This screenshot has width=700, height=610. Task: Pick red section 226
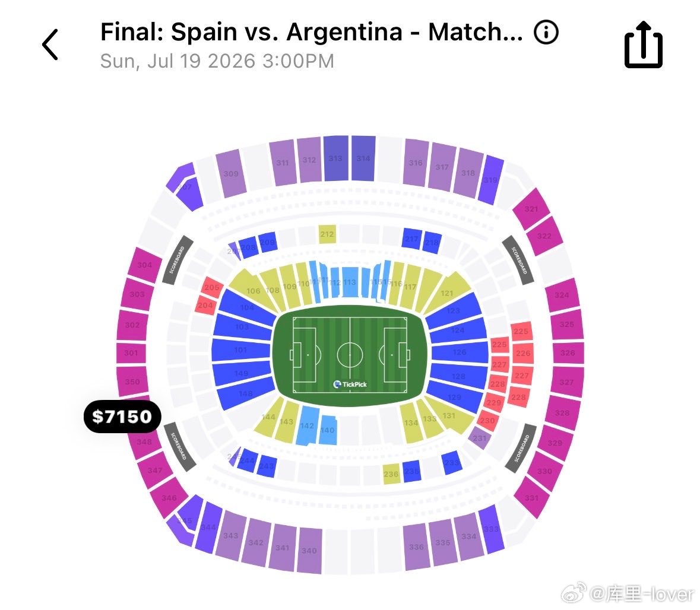click(x=523, y=354)
